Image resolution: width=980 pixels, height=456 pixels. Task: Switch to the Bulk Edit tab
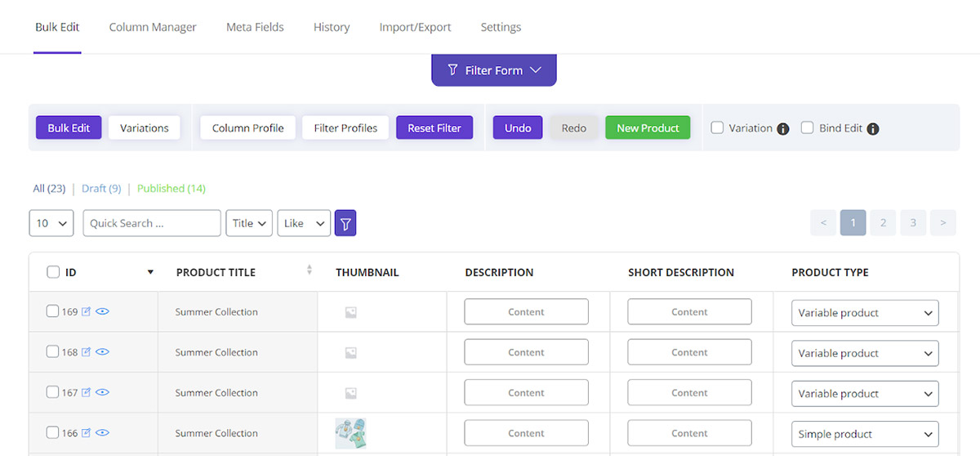[57, 27]
